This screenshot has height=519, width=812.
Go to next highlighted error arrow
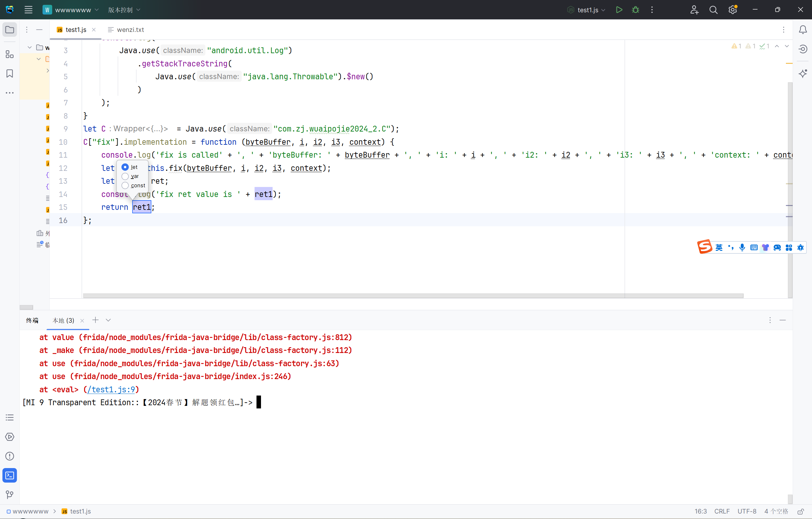tap(787, 46)
